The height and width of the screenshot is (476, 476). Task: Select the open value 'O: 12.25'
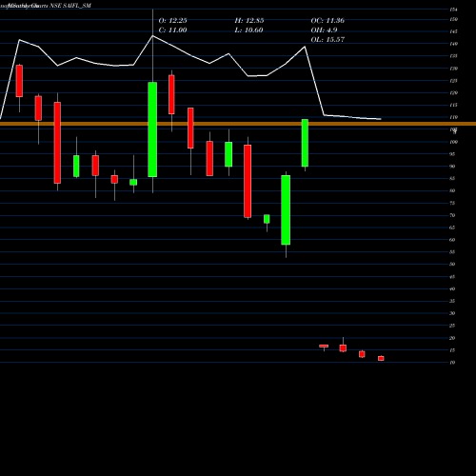tap(172, 21)
